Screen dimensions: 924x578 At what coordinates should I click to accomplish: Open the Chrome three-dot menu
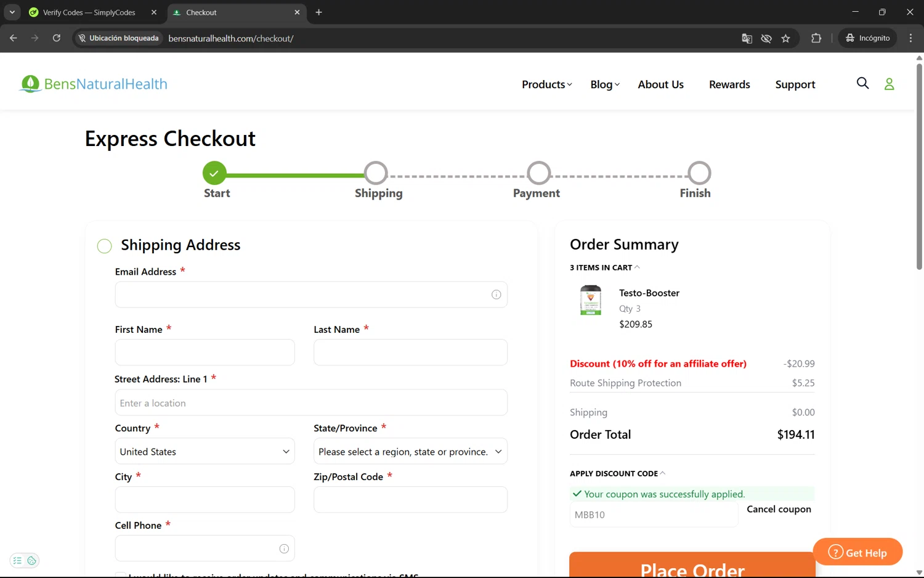910,38
